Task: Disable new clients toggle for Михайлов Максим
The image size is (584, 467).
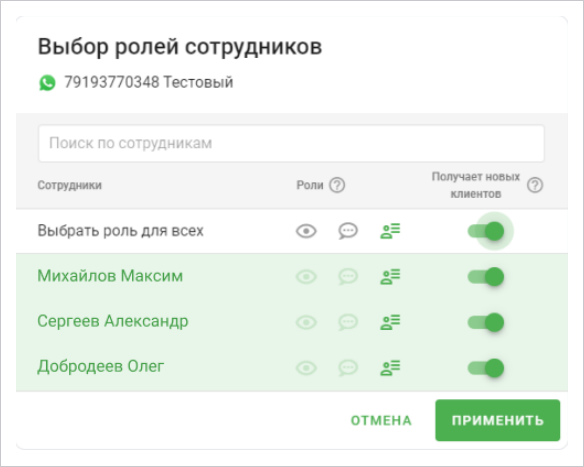Action: (486, 277)
